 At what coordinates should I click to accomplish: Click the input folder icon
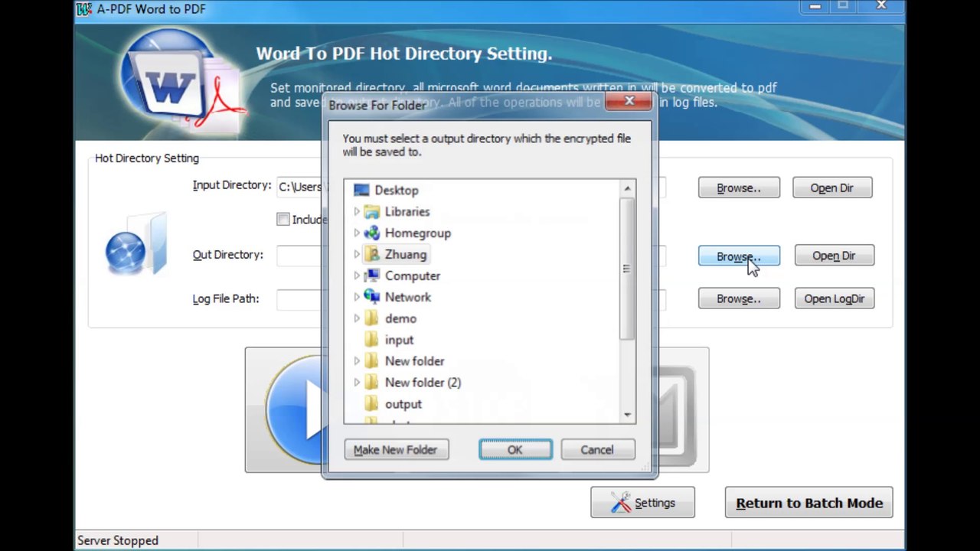pos(372,340)
